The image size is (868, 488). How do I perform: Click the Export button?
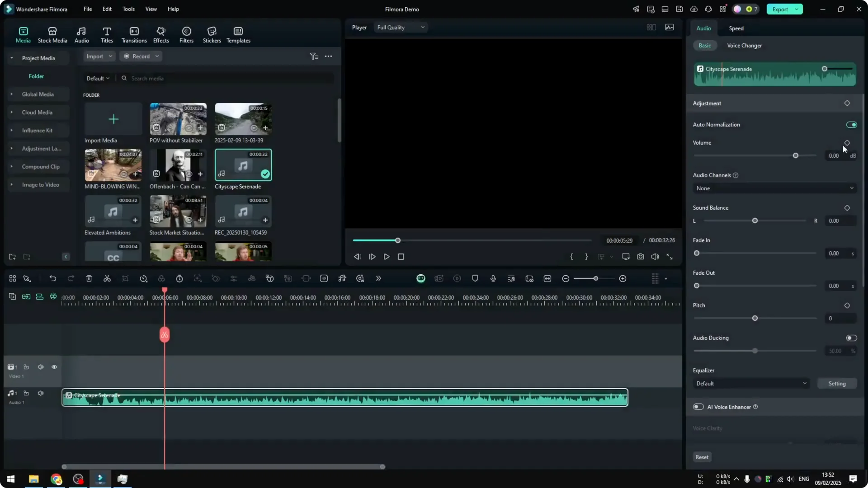pos(781,9)
